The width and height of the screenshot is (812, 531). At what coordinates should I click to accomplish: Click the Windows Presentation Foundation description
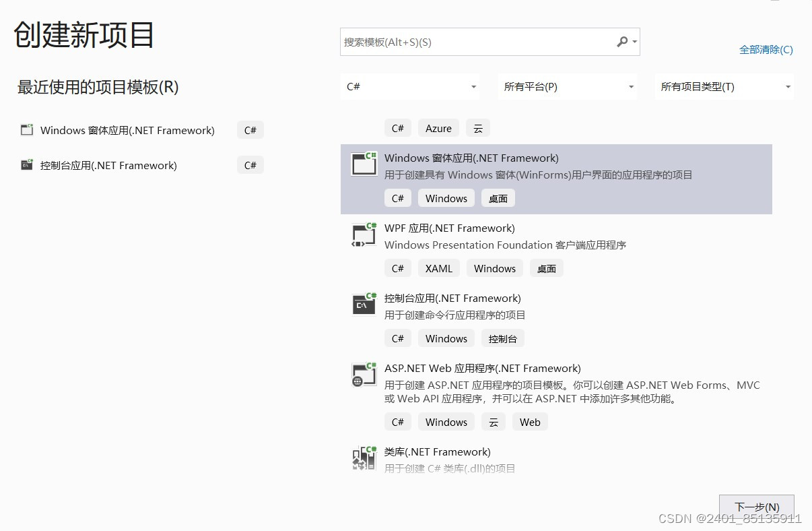[506, 245]
